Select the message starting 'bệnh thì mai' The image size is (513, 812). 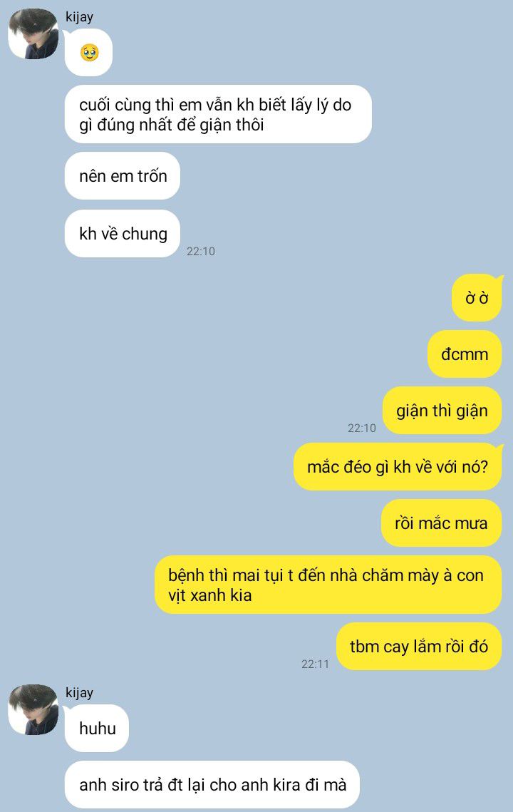click(328, 585)
